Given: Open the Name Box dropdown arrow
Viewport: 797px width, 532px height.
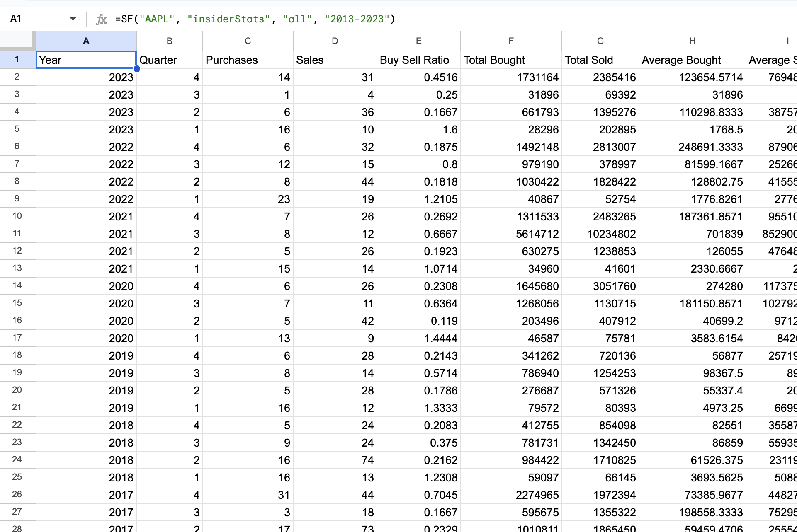Looking at the screenshot, I should (73, 19).
